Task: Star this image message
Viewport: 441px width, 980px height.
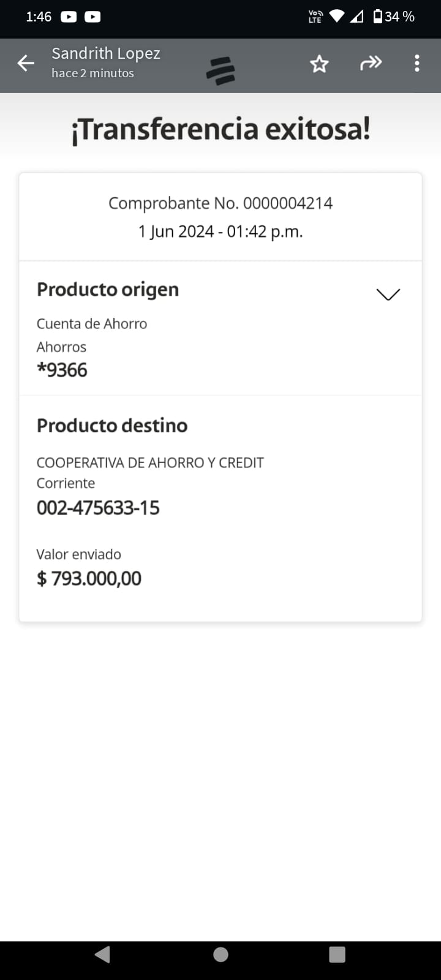Action: [x=319, y=64]
